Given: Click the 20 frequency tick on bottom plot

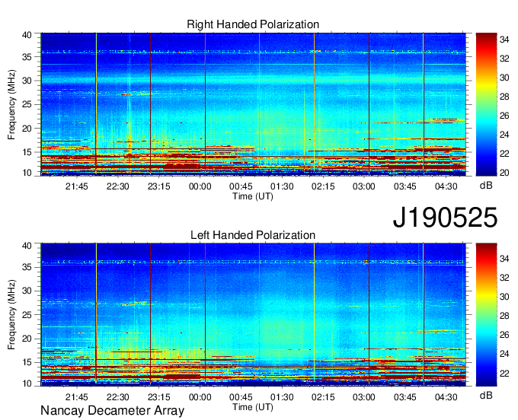Looking at the screenshot, I should click(x=27, y=339).
